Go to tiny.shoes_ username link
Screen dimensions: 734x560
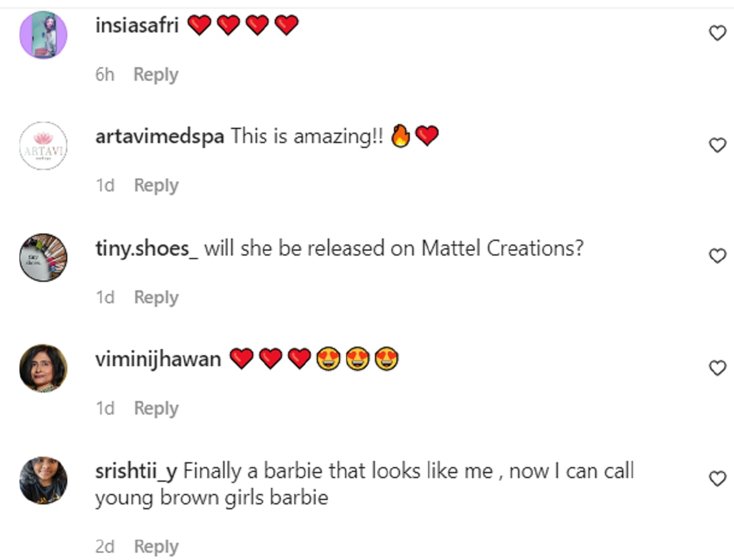(x=147, y=248)
